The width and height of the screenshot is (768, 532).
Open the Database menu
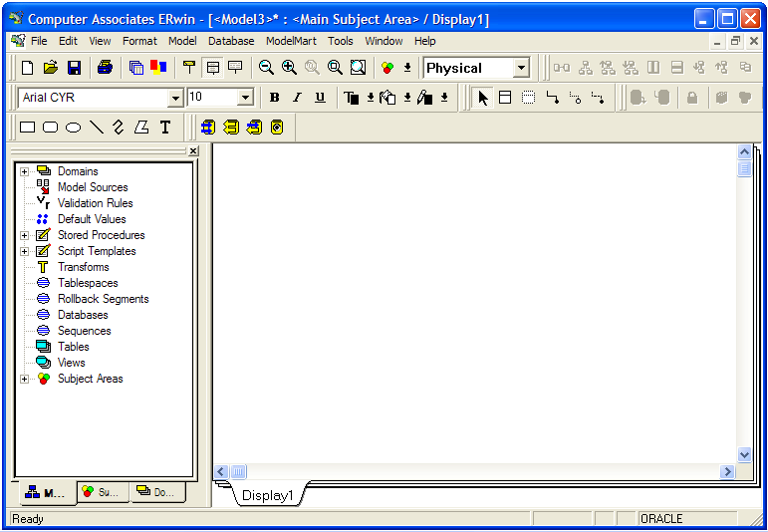231,41
